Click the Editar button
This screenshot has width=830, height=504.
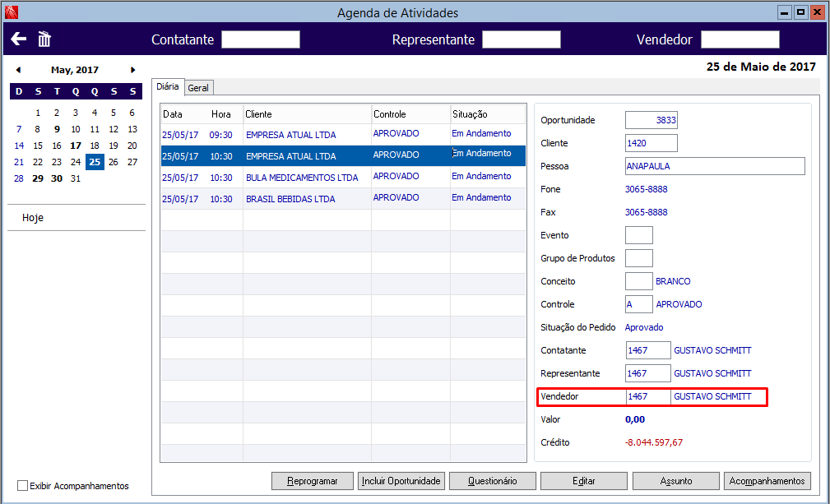pyautogui.click(x=584, y=481)
